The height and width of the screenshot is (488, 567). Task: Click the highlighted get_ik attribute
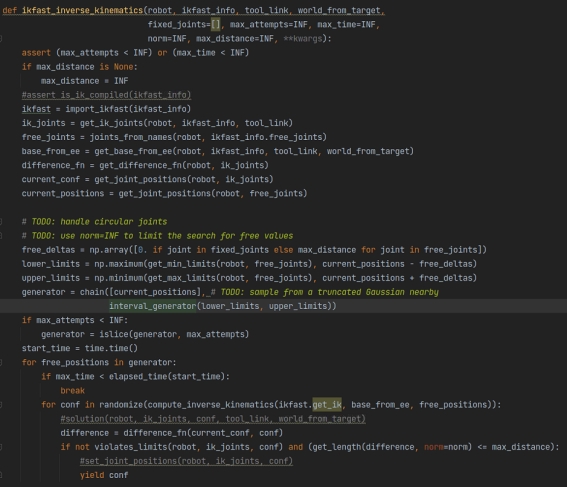point(327,405)
